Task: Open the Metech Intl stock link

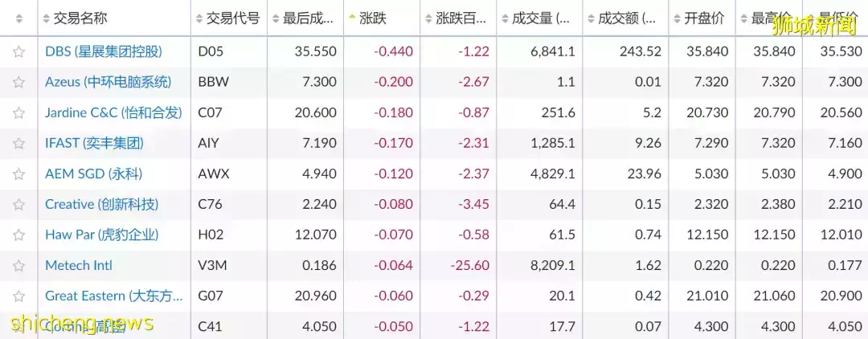Action: [x=79, y=265]
